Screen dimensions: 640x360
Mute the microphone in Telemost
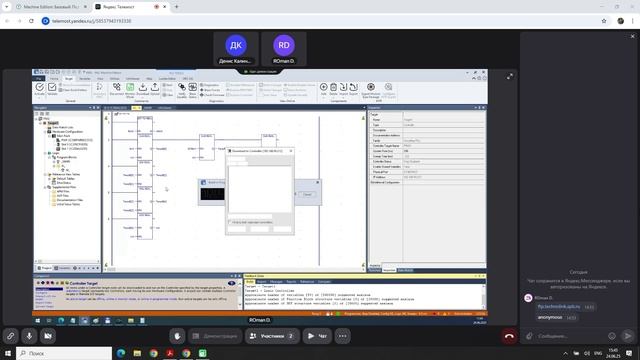tap(29, 336)
